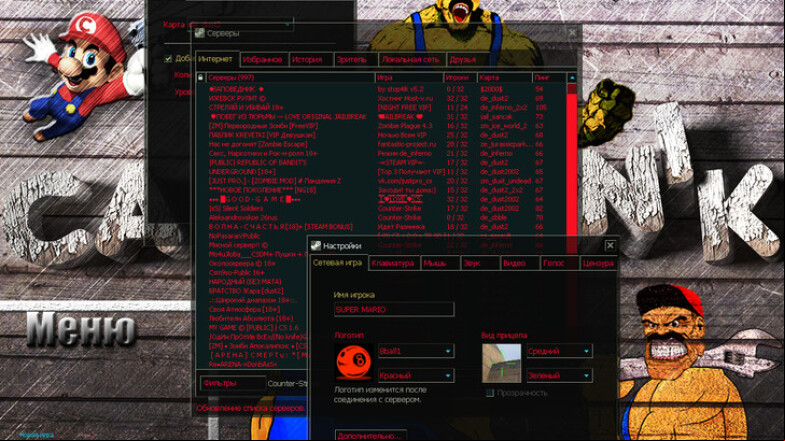Screen dimensions: 785x441
Task: Open the Карта dropdown in the background window
Action: coord(241,24)
